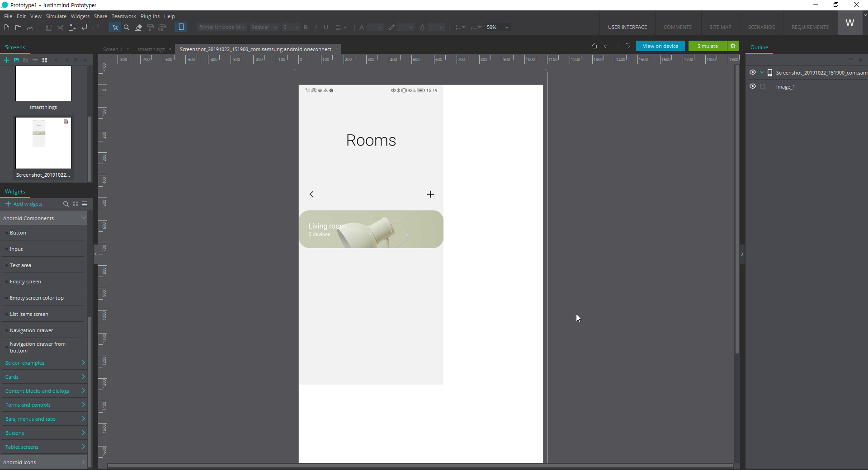Switch to the smartthings tab
868x470 pixels.
point(151,49)
